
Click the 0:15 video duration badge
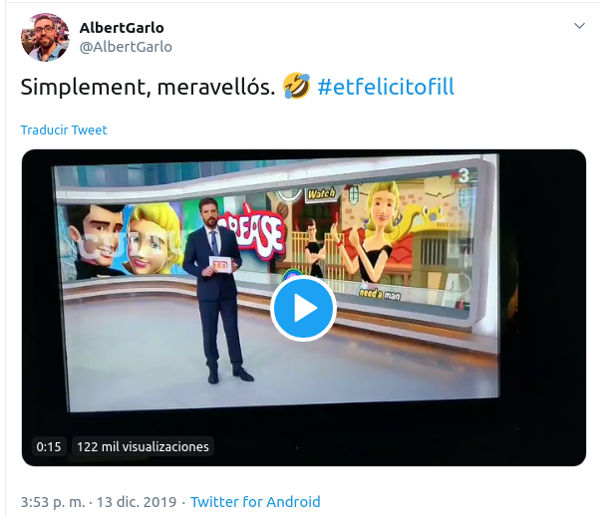coord(49,447)
